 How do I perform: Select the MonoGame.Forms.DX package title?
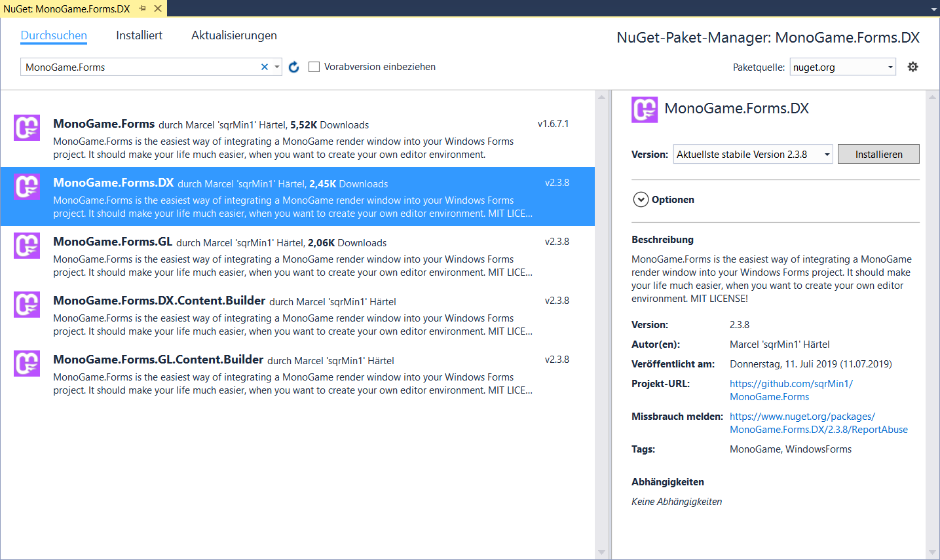[113, 183]
